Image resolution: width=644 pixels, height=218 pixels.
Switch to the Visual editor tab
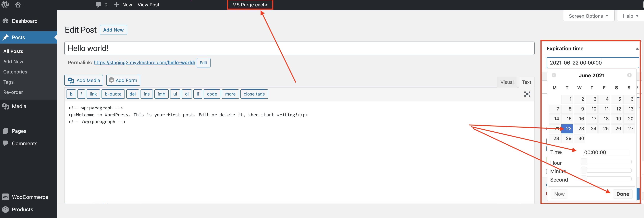(x=507, y=82)
